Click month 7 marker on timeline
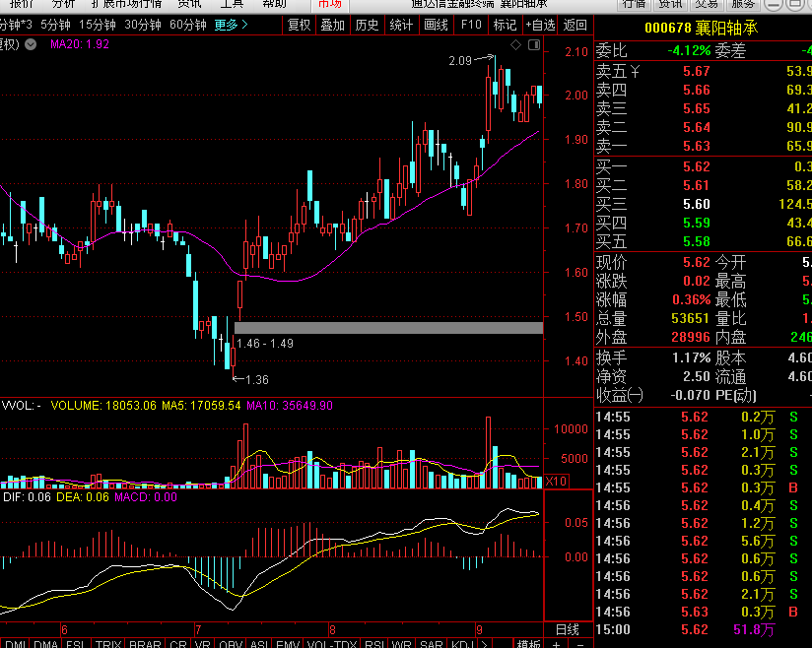This screenshot has width=812, height=648. point(198,630)
